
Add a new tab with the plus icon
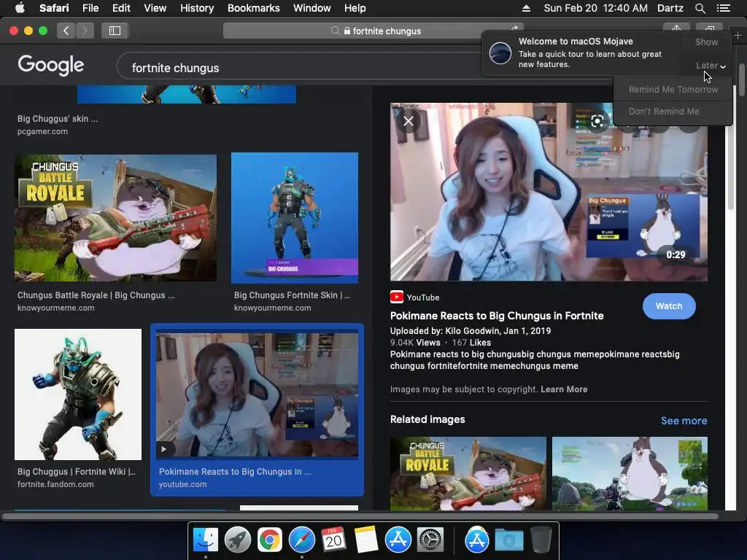coord(738,35)
